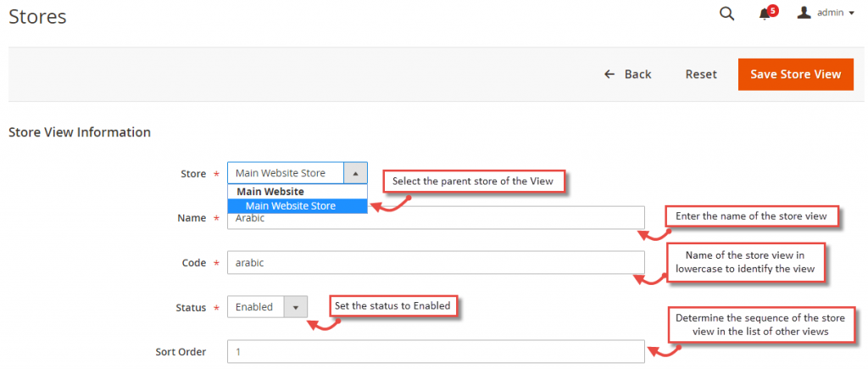Click the Stores page title

tap(37, 17)
